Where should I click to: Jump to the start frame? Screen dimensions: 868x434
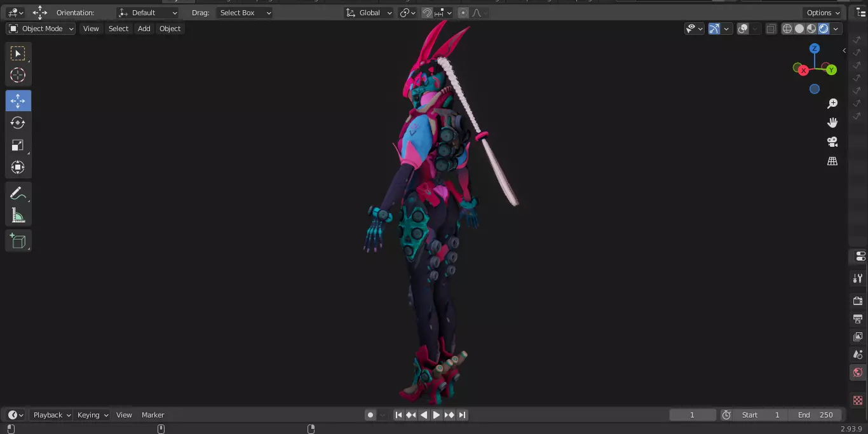tap(398, 415)
